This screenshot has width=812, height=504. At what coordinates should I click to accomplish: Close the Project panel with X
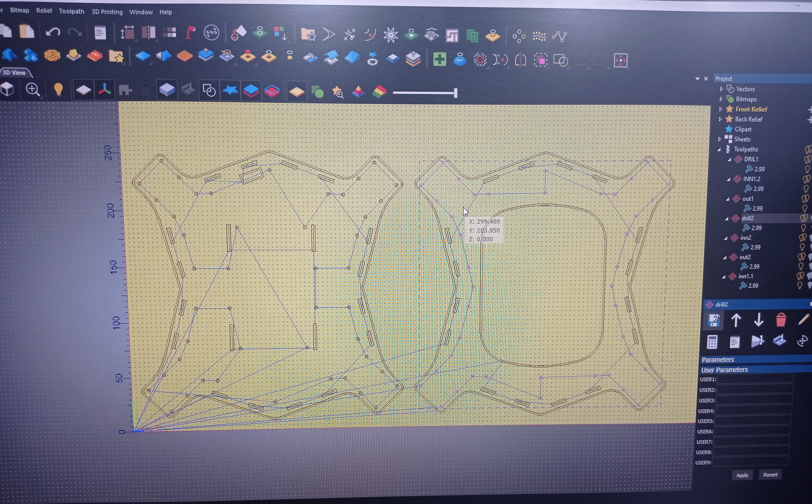point(706,79)
